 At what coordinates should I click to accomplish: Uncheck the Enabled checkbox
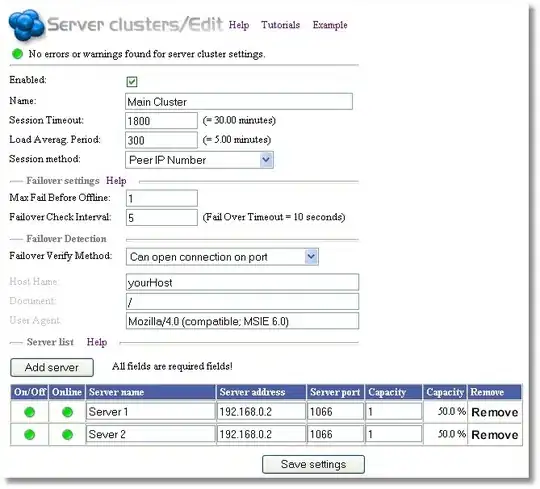[x=132, y=82]
